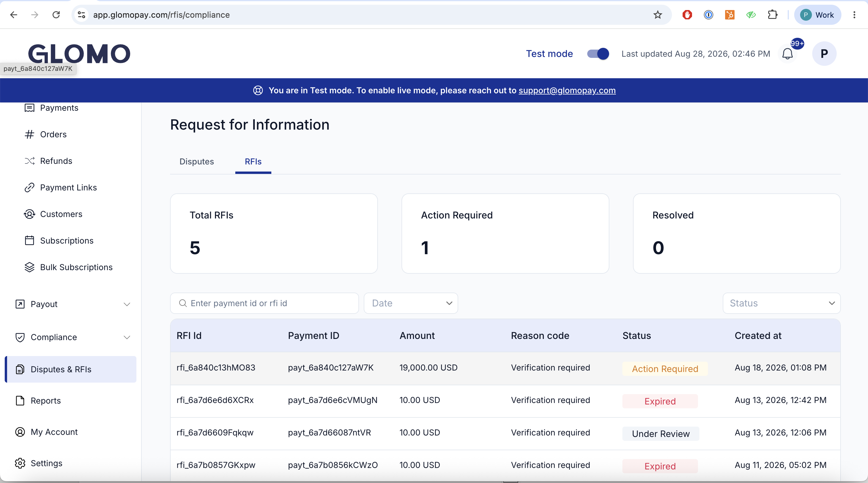Open the Work browser profile button
The image size is (868, 483).
(x=818, y=15)
